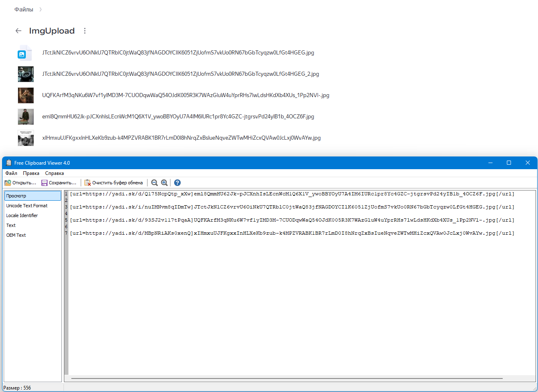Select file name ending in 4OCZ6F.jpg
538x392 pixels.
pos(178,117)
